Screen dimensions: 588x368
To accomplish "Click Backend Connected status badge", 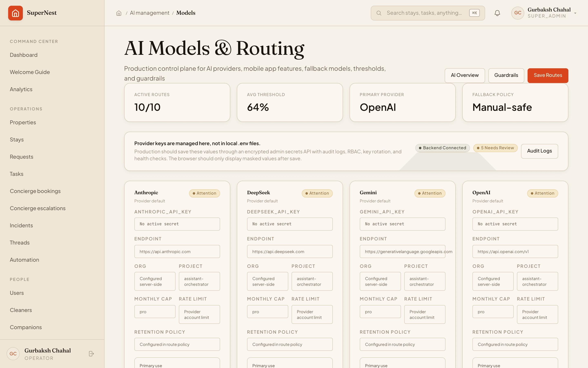I will click(x=442, y=148).
